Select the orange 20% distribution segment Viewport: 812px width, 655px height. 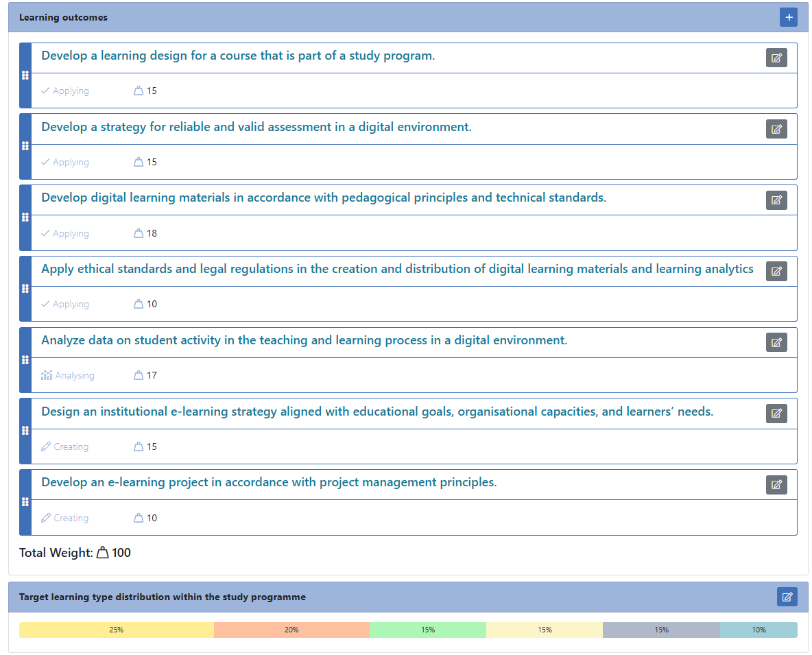291,630
